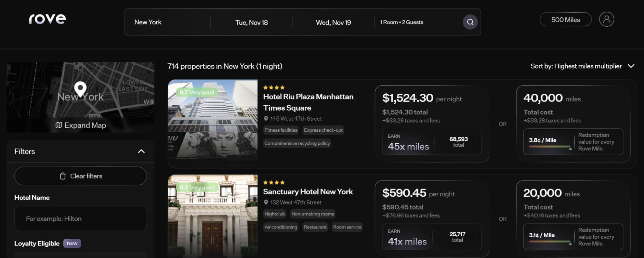
Task: Click Non-smoking rooms tag
Action: (312, 214)
